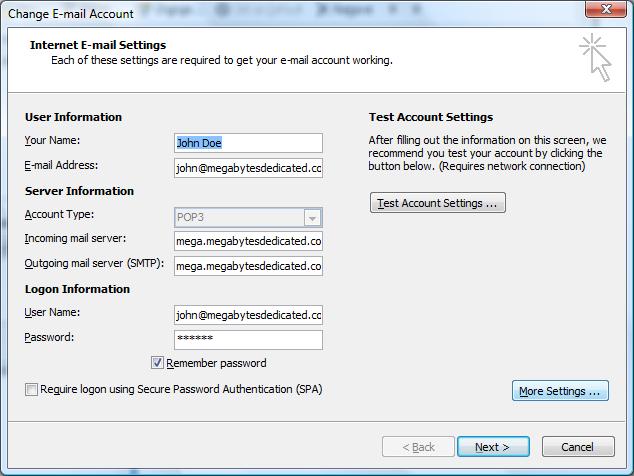Click into the Your Name field
634x476 pixels.
click(248, 143)
